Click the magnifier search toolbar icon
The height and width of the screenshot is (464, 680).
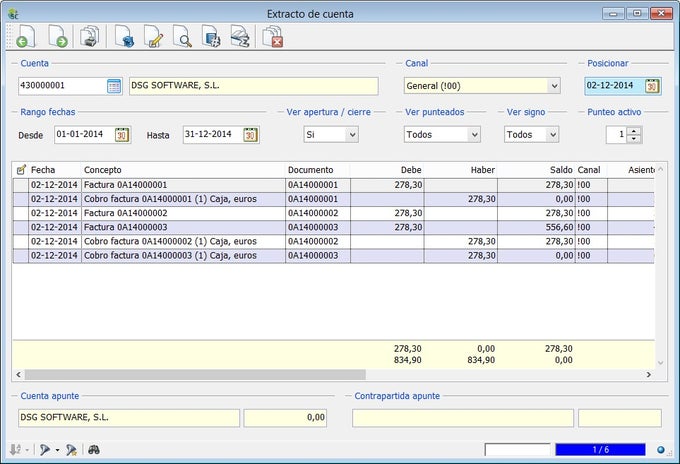pos(182,39)
